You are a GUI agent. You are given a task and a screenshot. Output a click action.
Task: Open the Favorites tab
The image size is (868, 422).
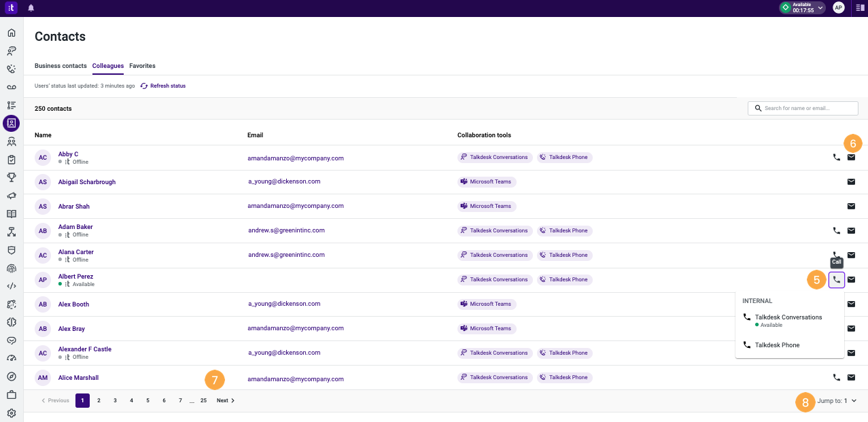142,66
